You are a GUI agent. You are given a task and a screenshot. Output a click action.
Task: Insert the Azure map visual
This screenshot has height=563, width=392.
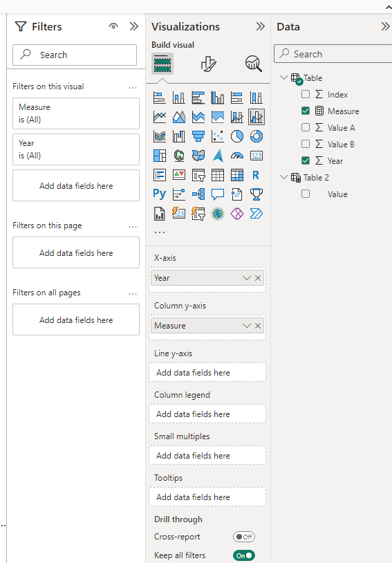coord(218,156)
